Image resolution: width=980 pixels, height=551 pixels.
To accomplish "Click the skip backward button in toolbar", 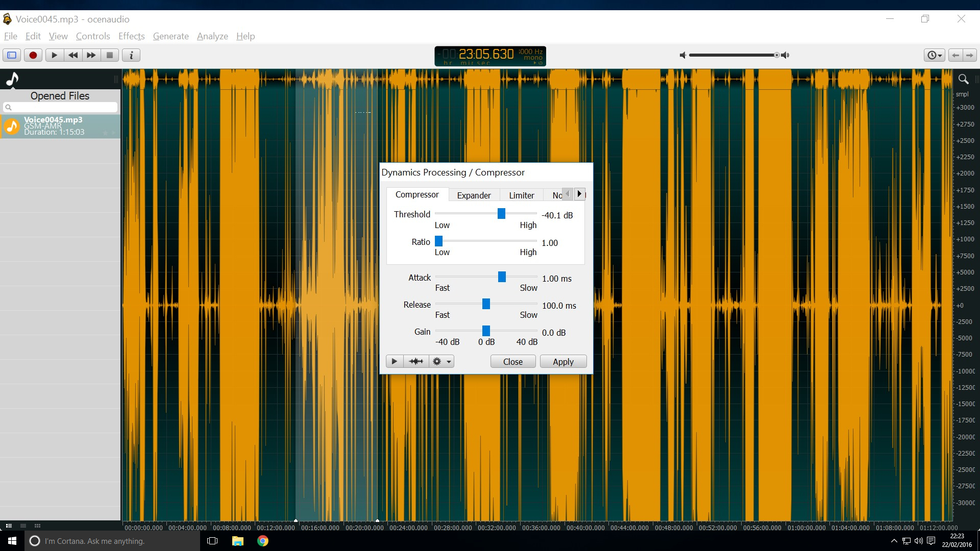I will (x=72, y=55).
